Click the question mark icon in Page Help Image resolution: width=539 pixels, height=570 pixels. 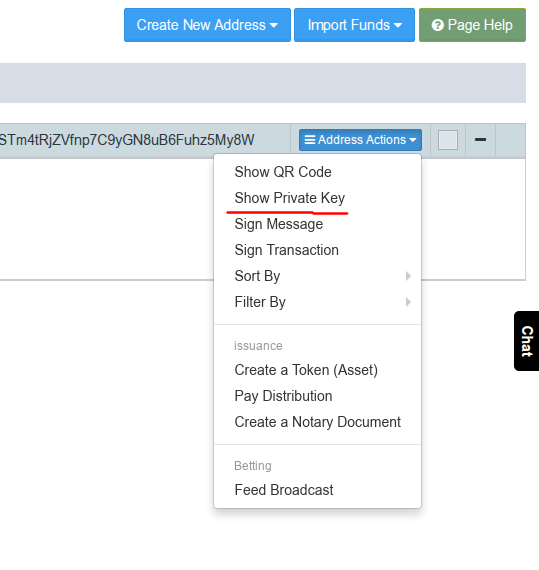coord(438,25)
